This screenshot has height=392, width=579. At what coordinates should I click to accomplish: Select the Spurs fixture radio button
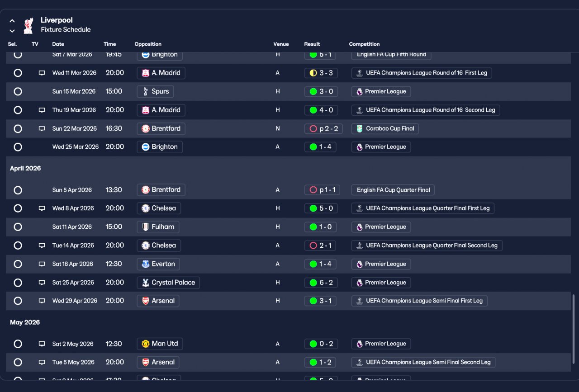(x=18, y=91)
